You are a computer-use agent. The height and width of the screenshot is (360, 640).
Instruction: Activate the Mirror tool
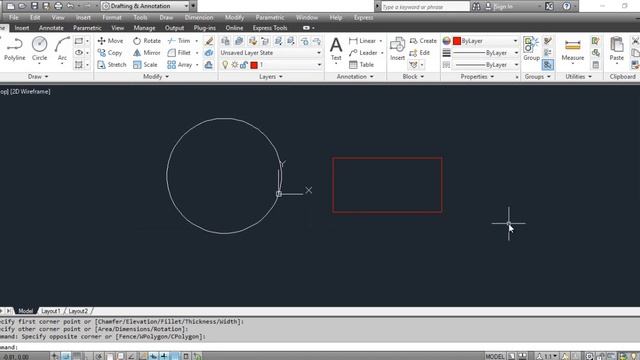[x=147, y=53]
